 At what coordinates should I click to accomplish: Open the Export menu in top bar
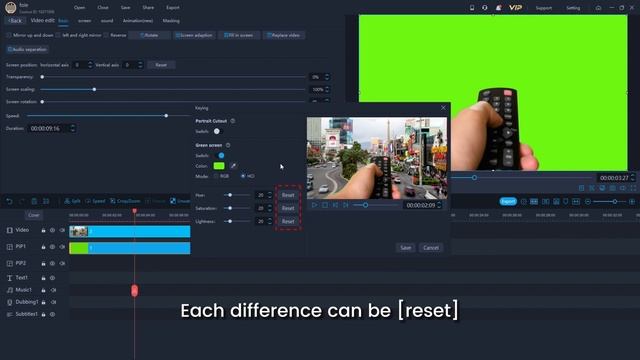(x=173, y=8)
